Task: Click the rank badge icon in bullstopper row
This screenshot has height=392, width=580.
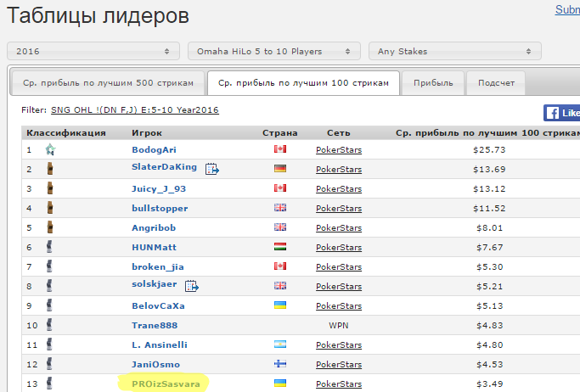Action: pyautogui.click(x=50, y=208)
